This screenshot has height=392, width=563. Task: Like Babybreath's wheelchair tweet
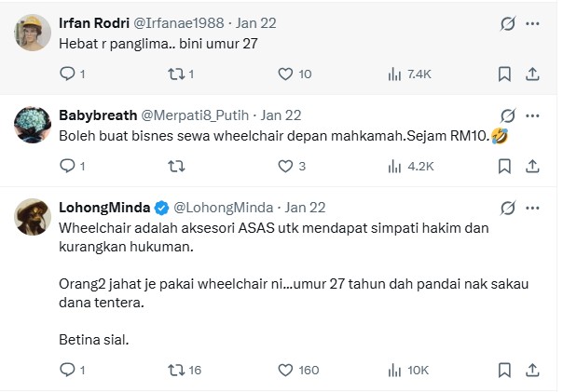[x=286, y=167]
